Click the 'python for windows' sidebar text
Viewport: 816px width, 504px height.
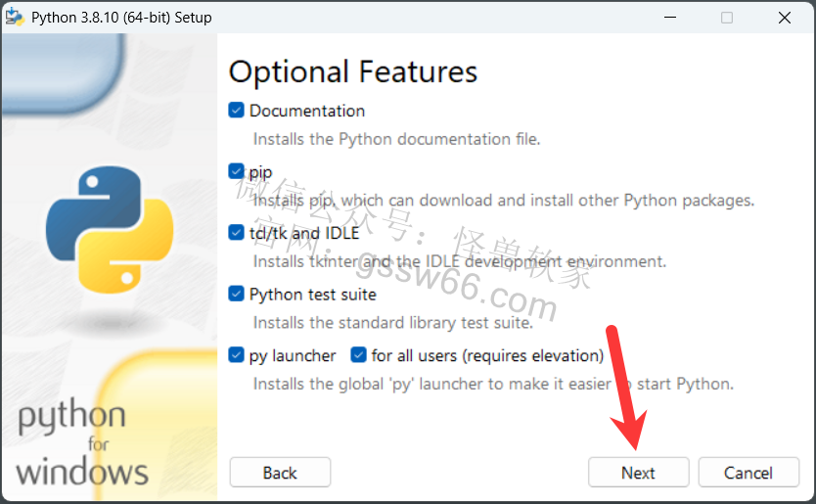coord(82,442)
